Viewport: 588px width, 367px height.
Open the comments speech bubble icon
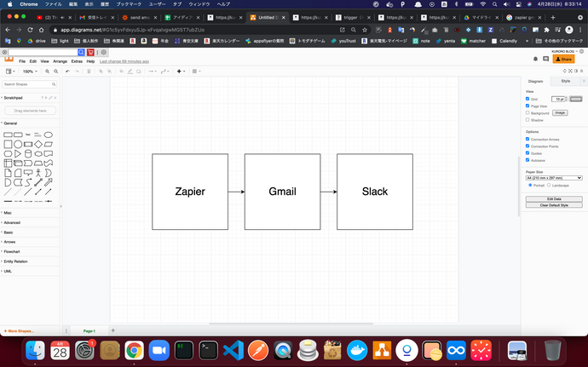click(x=545, y=59)
